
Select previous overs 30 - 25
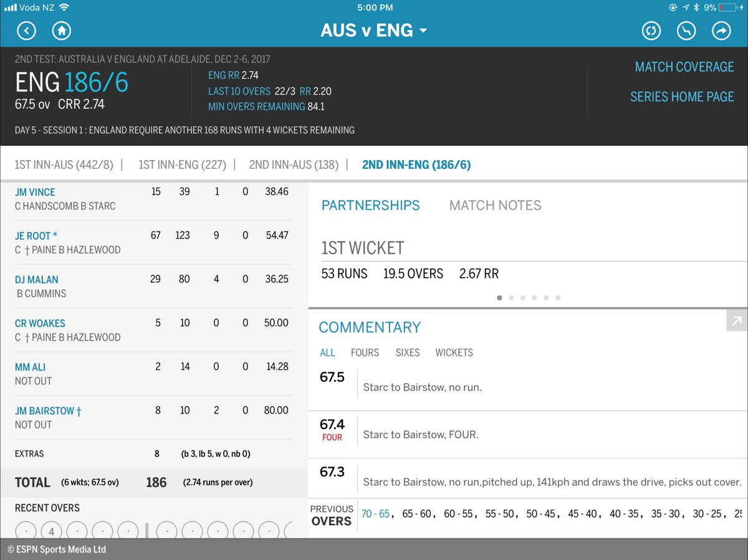click(706, 514)
